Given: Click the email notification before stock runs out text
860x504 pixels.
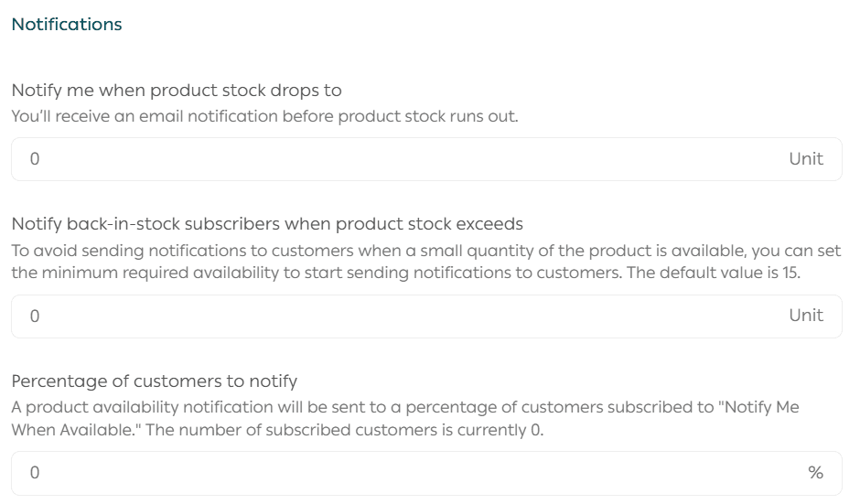Looking at the screenshot, I should coord(264,116).
